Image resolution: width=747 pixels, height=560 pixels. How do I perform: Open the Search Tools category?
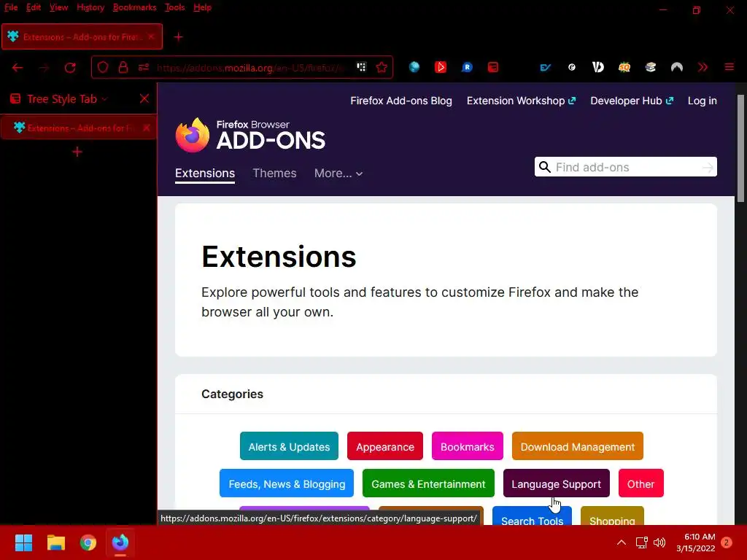532,517
